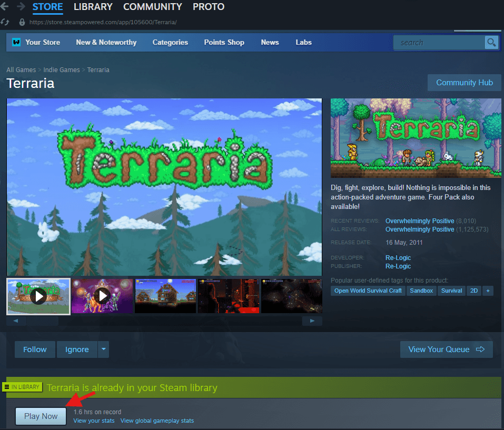Open Your Store menu
Screen dimensions: 504x430
[43, 43]
